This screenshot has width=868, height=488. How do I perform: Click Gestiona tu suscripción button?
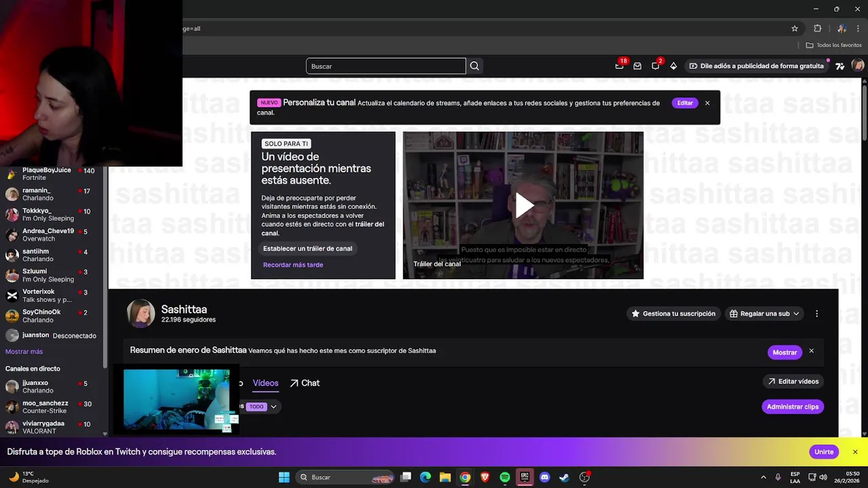coord(673,314)
